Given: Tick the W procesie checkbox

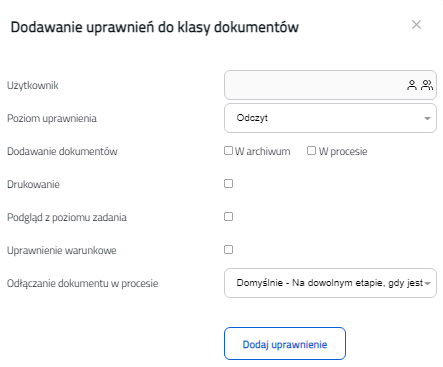Looking at the screenshot, I should coord(311,151).
